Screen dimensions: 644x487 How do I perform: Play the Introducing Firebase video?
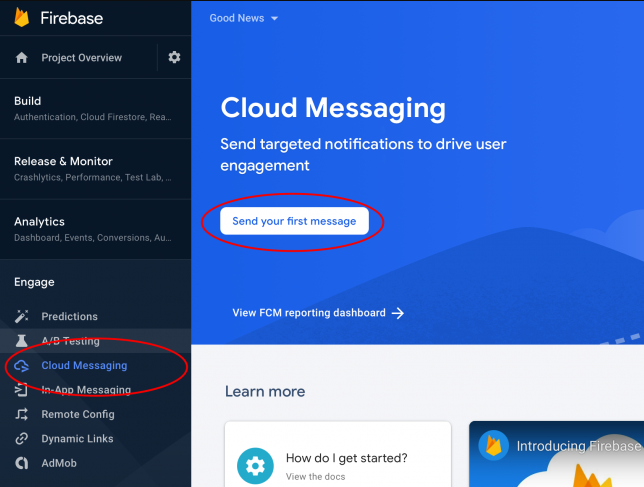557,454
